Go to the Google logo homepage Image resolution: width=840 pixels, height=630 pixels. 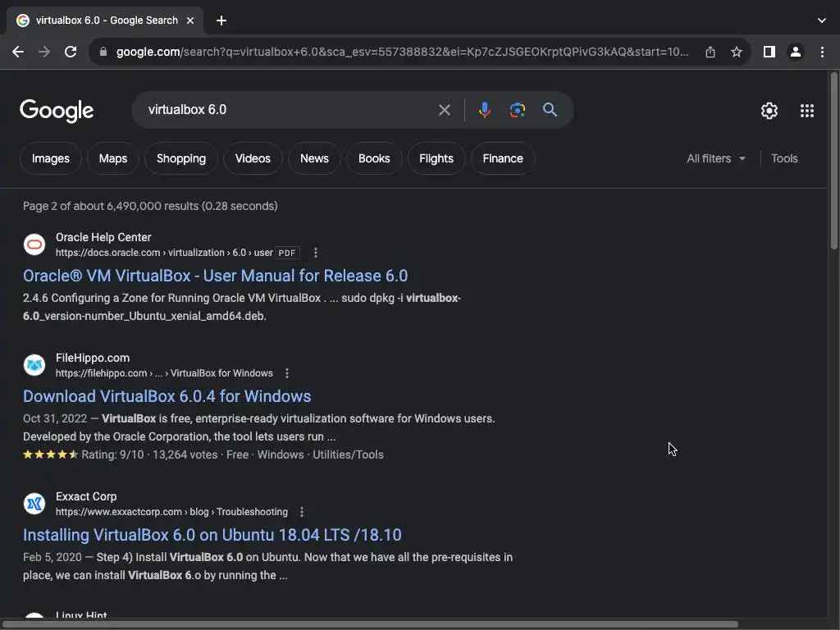coord(57,111)
